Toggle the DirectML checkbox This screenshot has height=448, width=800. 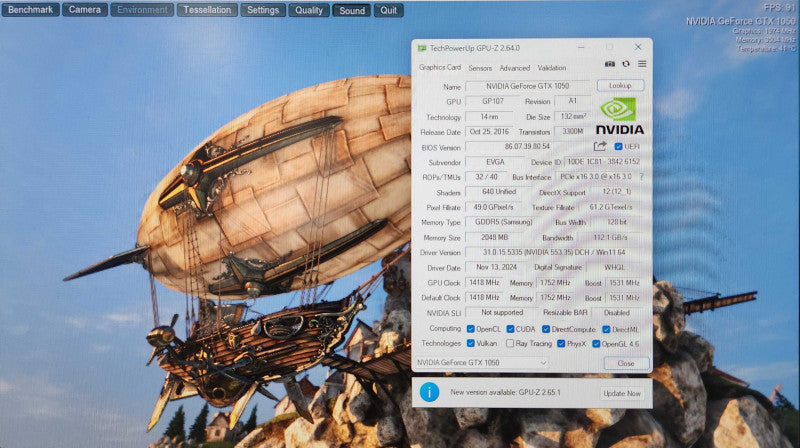[606, 329]
